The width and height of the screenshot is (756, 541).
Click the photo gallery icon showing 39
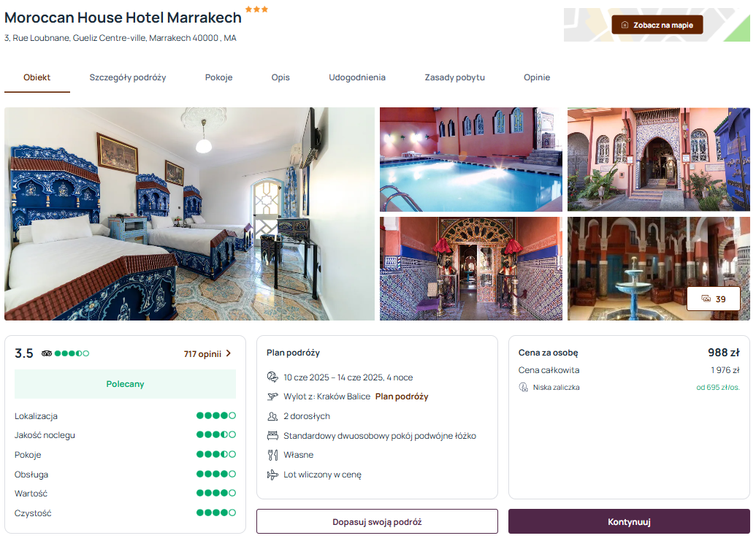click(x=706, y=299)
